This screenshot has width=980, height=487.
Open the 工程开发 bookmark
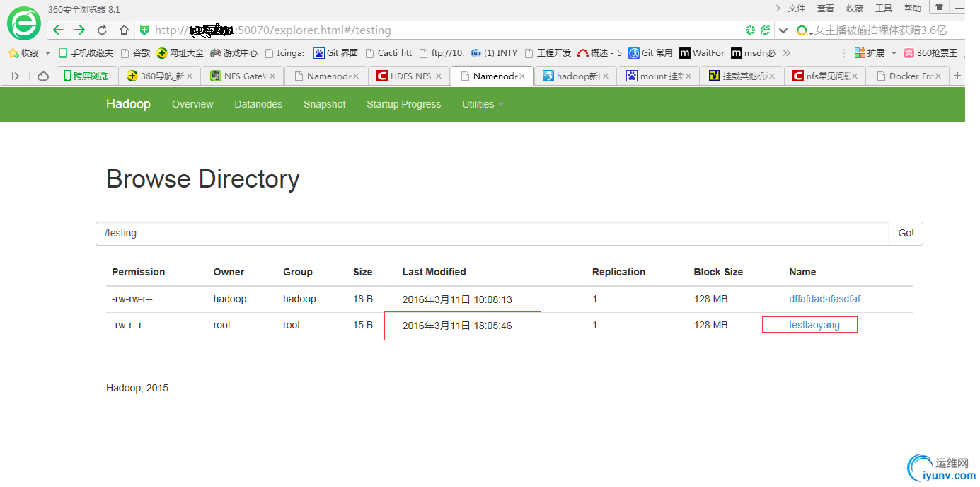coord(547,53)
